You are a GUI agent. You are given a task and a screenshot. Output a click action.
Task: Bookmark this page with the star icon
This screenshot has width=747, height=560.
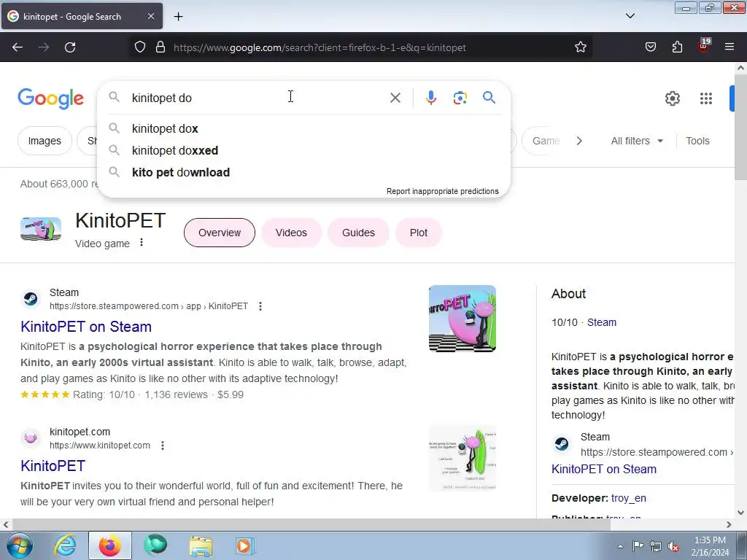(x=580, y=47)
